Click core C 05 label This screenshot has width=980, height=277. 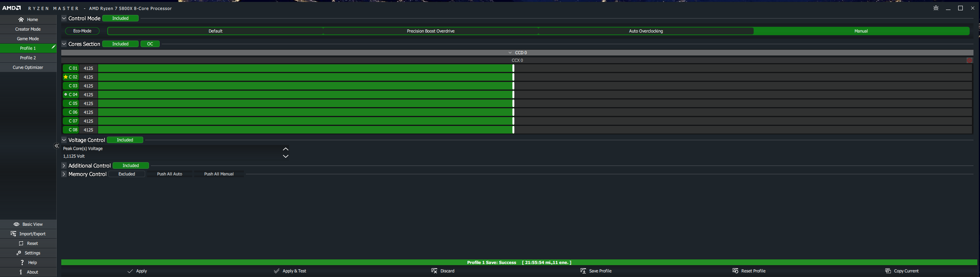(71, 103)
